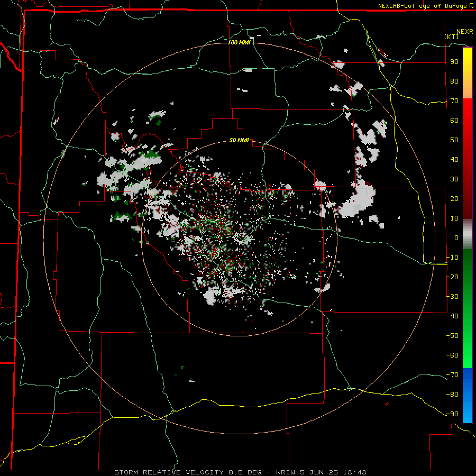Click the -70 value on the velocity scale

[452, 375]
